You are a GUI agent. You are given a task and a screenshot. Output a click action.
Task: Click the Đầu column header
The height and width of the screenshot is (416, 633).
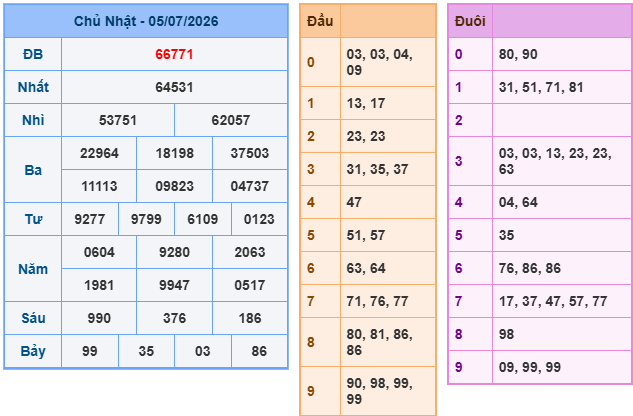320,21
